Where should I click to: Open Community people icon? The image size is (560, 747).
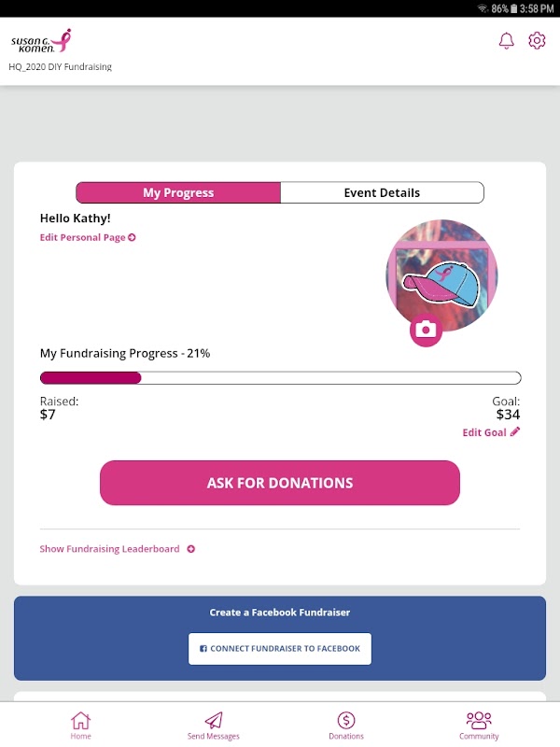point(479,720)
